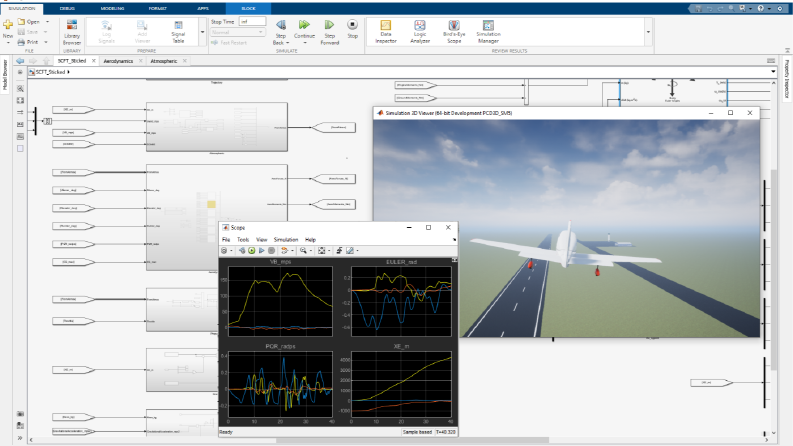Click the green Continue simulation icon
The height and width of the screenshot is (446, 793).
tap(304, 25)
